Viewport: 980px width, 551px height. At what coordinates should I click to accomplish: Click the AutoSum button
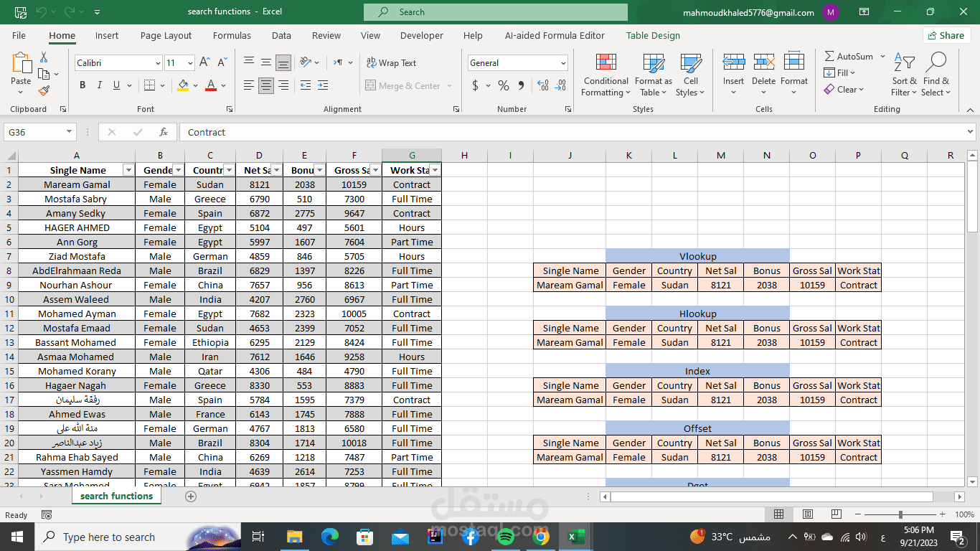[849, 56]
